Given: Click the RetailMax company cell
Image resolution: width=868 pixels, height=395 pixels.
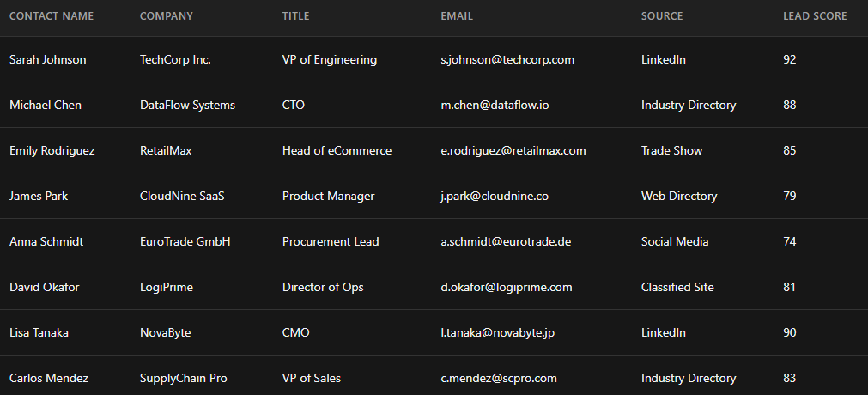Looking at the screenshot, I should (x=166, y=151).
